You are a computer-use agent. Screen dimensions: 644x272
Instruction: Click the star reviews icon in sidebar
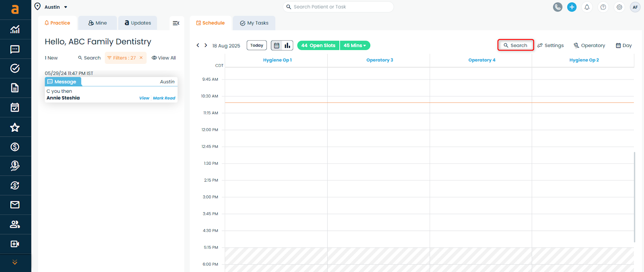click(15, 127)
